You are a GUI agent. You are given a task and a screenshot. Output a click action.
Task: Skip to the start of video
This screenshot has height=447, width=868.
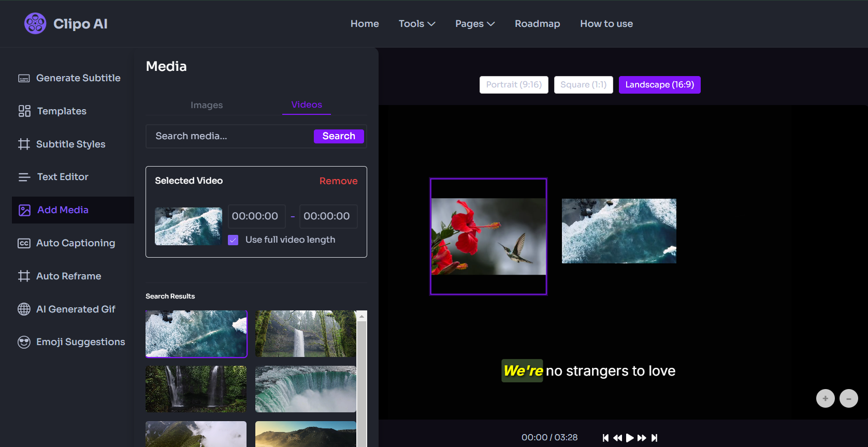tap(605, 438)
